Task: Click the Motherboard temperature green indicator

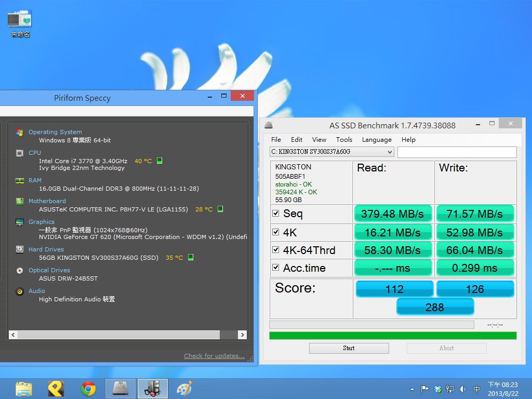Action: [220, 209]
